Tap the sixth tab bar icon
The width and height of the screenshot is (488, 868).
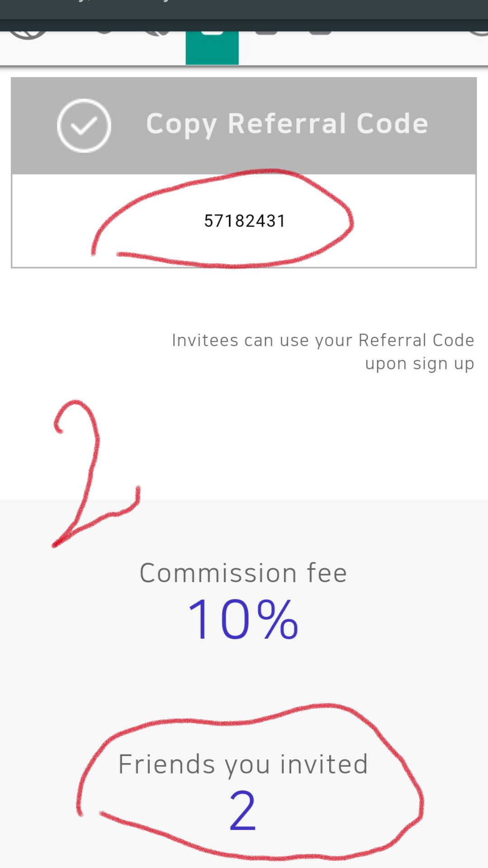click(321, 33)
